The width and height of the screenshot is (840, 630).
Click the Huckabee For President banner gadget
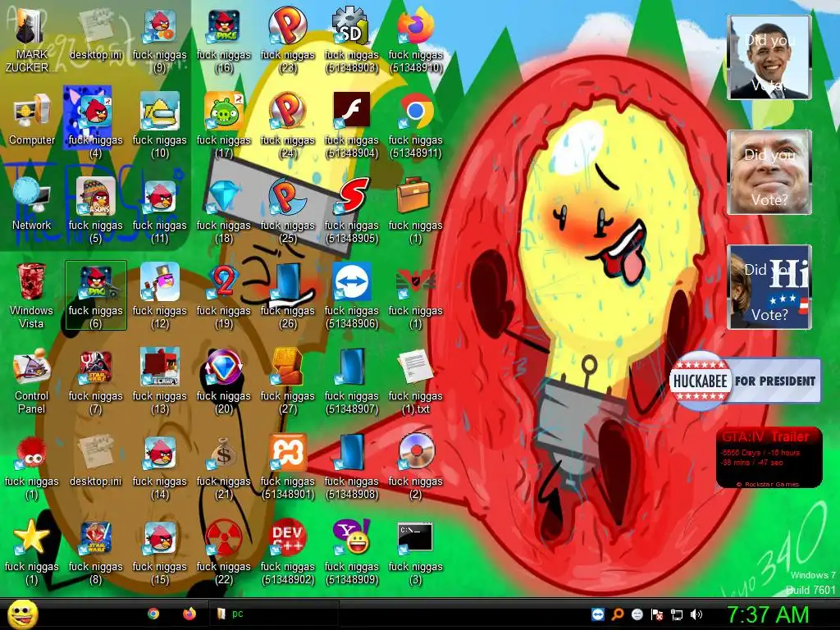(x=745, y=381)
